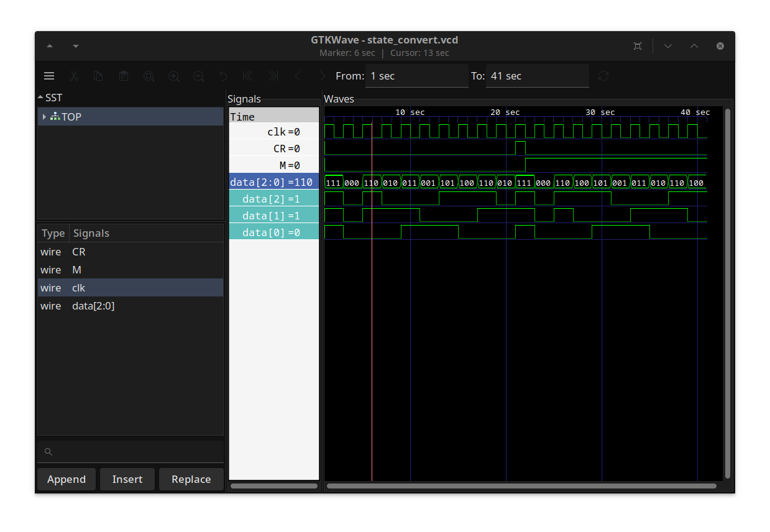This screenshot has height=532, width=770.
Task: Open the title bar down-arrow menu
Action: click(76, 46)
